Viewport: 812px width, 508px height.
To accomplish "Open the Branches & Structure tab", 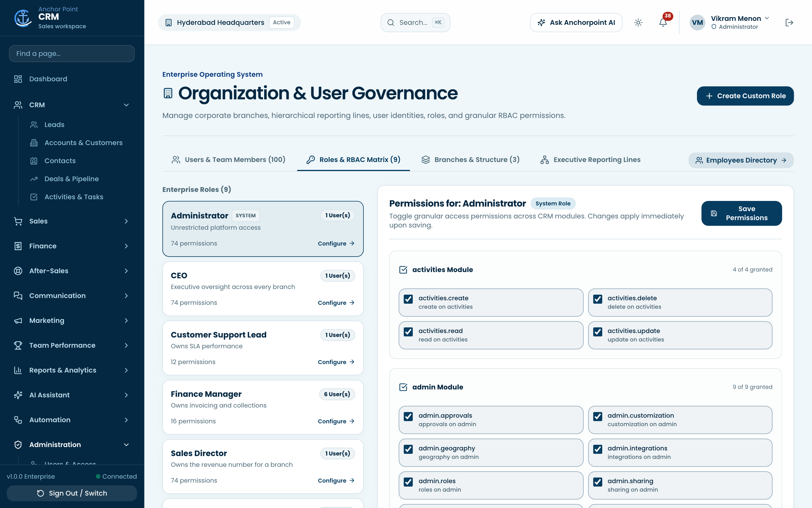I will [x=470, y=160].
